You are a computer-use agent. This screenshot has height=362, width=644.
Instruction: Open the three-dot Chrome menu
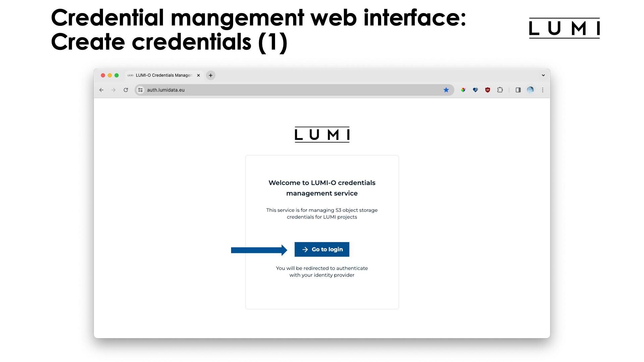tap(543, 90)
